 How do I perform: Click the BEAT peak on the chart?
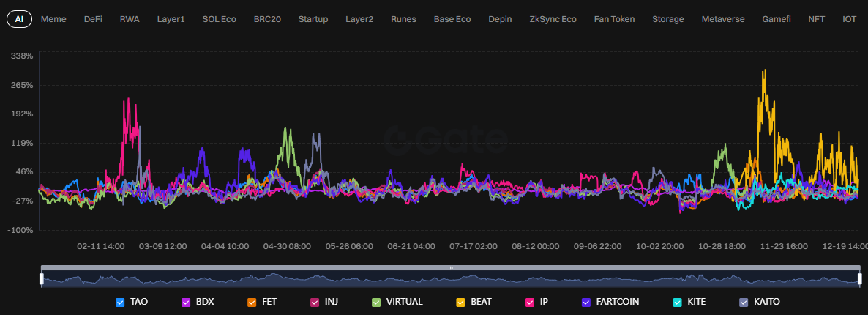pos(765,71)
